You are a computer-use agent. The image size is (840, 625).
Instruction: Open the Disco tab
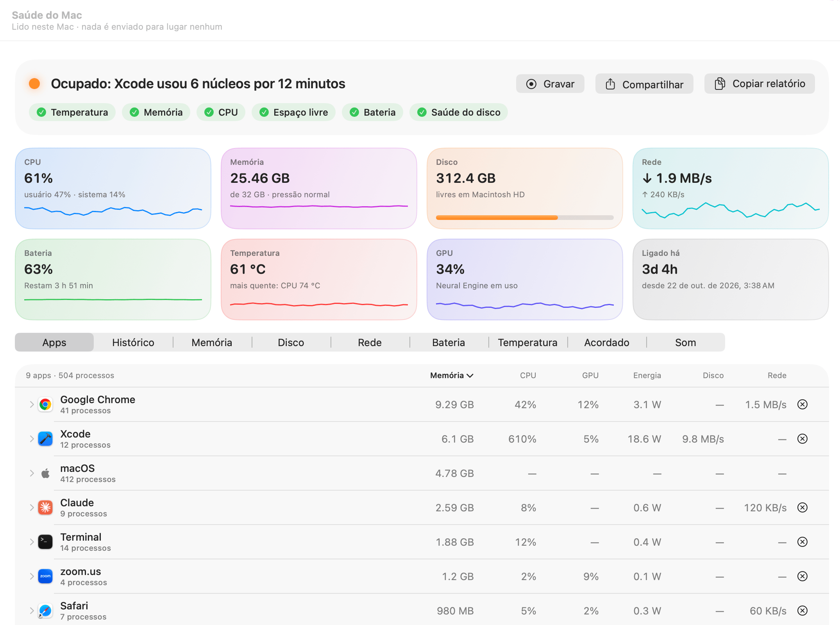pos(291,343)
